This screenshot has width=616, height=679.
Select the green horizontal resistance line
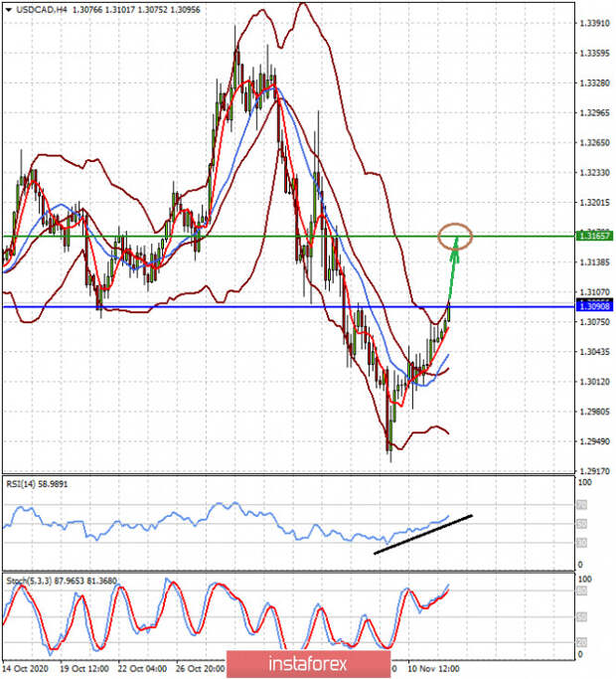(248, 237)
